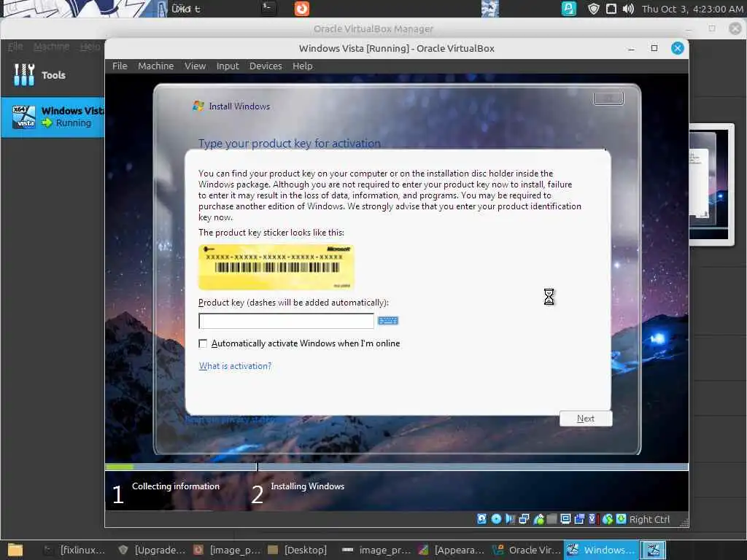Maximize the Windows Vista VirtualBox window
The image size is (747, 560).
(x=654, y=48)
